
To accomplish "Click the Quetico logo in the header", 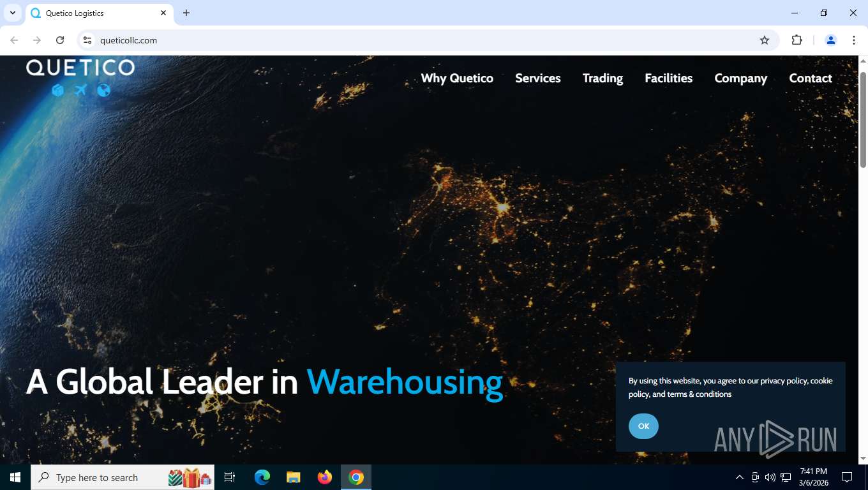I will pos(80,77).
